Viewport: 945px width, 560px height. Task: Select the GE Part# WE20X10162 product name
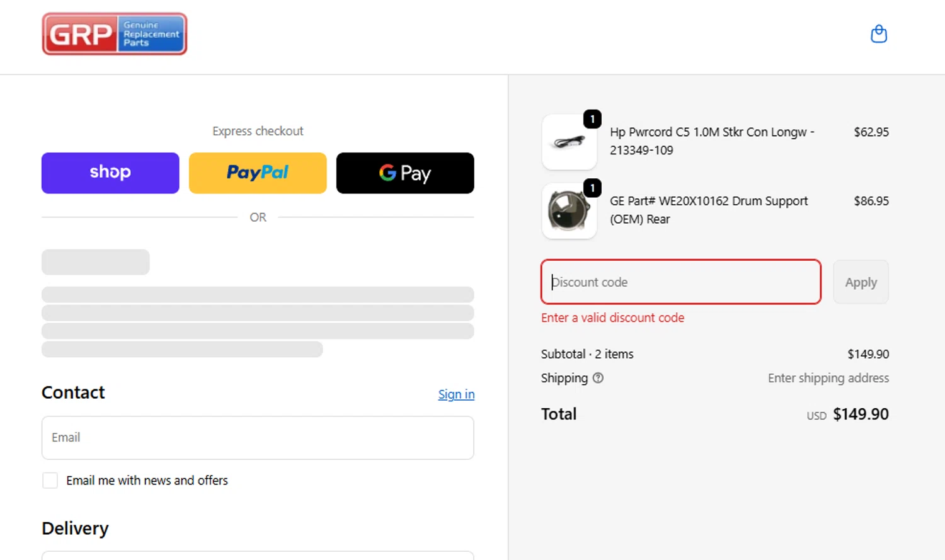[709, 210]
